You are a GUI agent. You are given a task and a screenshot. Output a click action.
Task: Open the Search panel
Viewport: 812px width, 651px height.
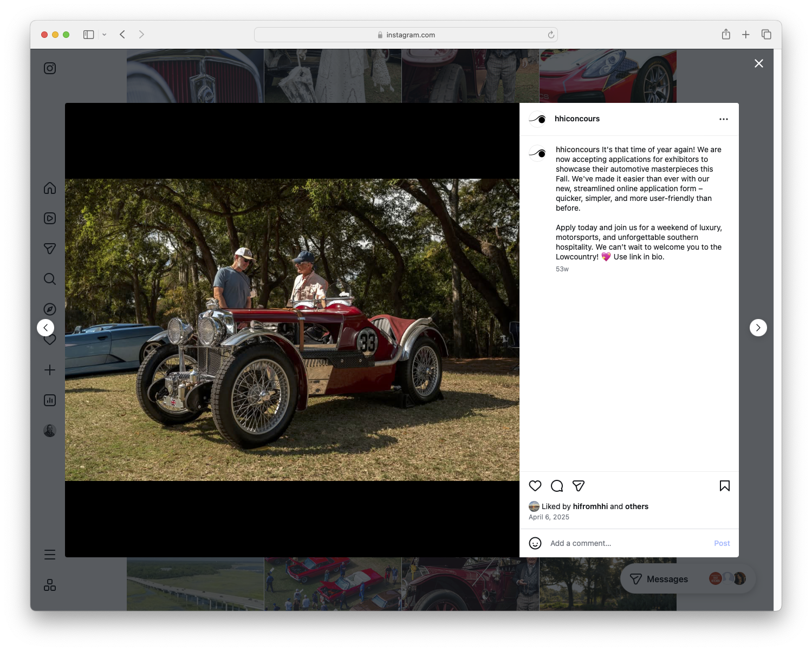coord(49,279)
